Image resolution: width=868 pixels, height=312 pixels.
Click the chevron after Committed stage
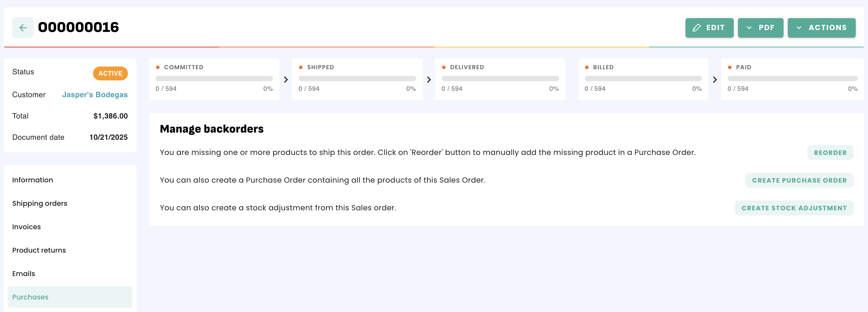coord(286,79)
